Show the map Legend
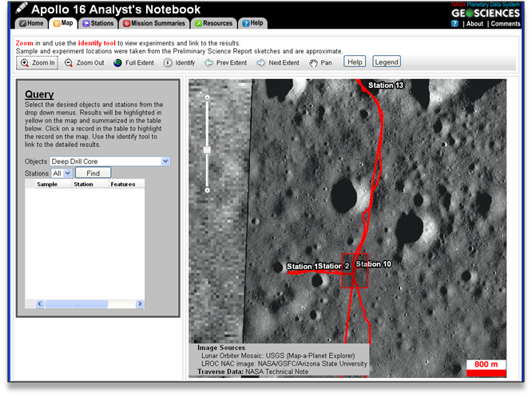Viewport: 532px width, 397px height. point(387,62)
